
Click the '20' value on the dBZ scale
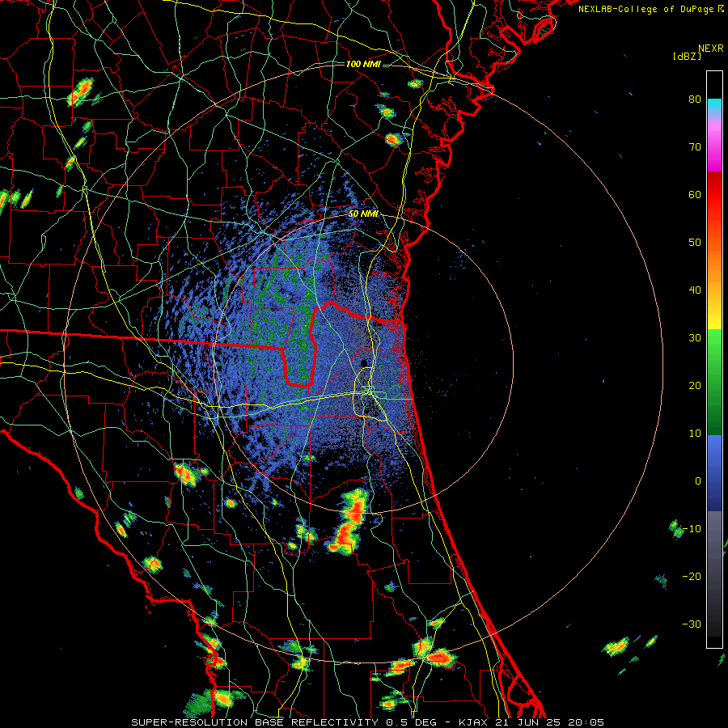point(695,386)
